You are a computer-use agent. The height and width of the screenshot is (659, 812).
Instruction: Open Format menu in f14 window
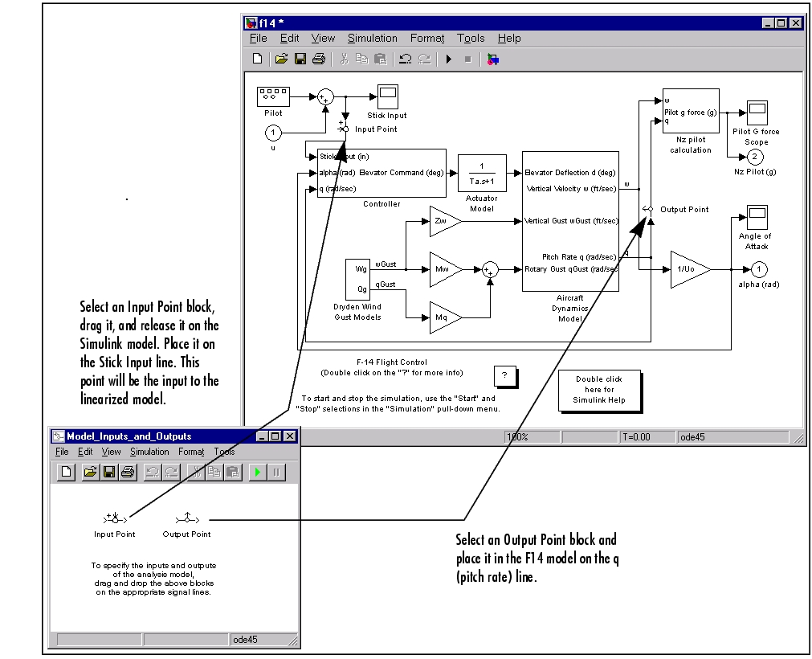[427, 39]
